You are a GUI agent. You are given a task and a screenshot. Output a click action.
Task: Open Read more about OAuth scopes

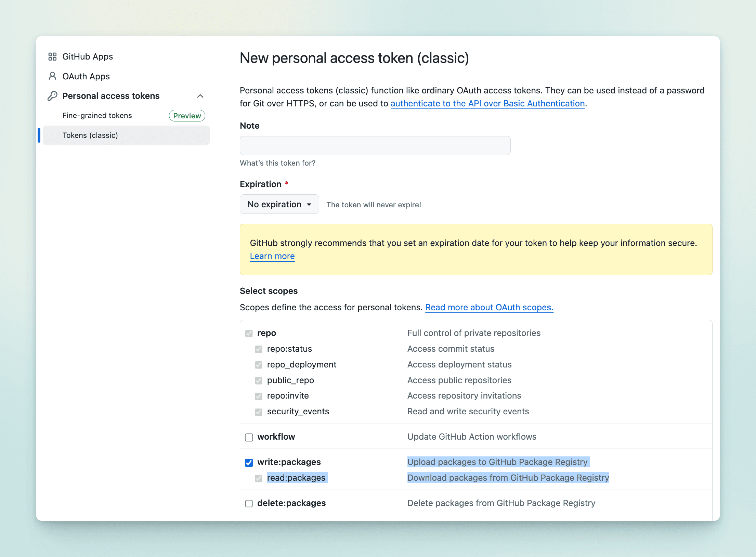pyautogui.click(x=489, y=307)
